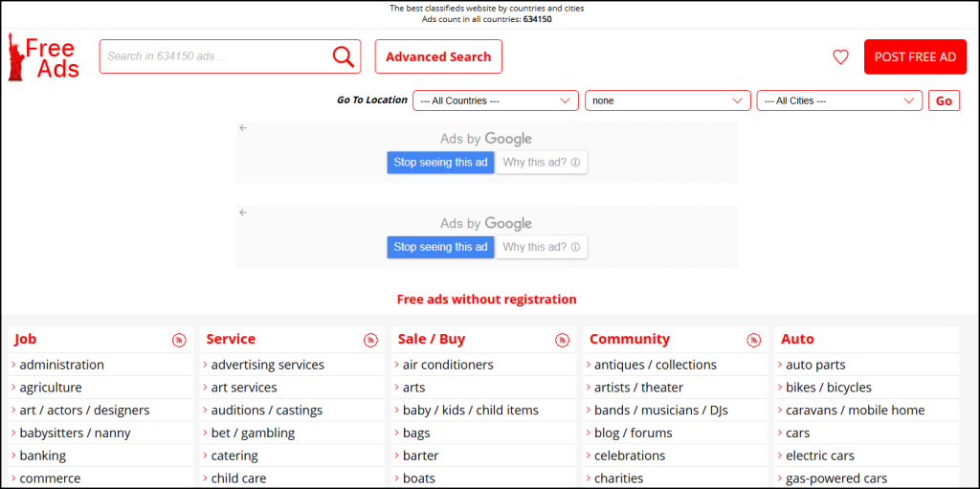Open 'bikes / bicycles' category

click(x=829, y=388)
